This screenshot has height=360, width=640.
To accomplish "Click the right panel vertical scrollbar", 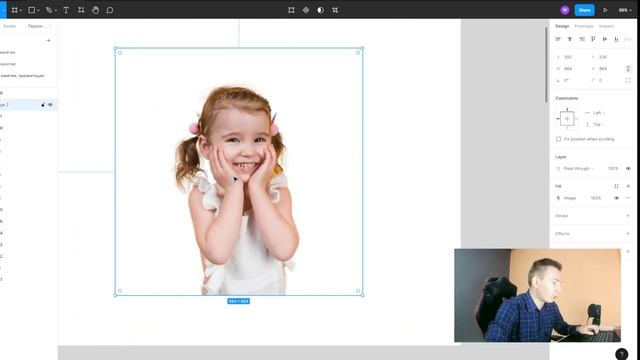I will 546,64.
